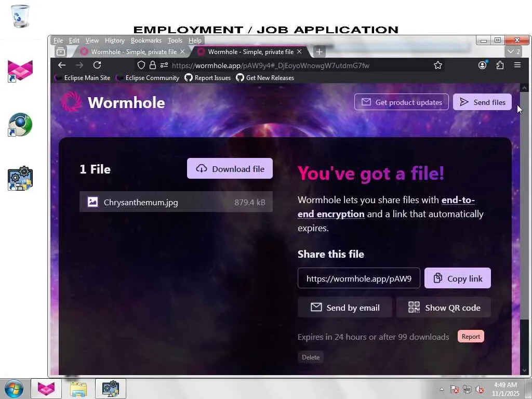
Task: Click the Send files button
Action: (482, 102)
